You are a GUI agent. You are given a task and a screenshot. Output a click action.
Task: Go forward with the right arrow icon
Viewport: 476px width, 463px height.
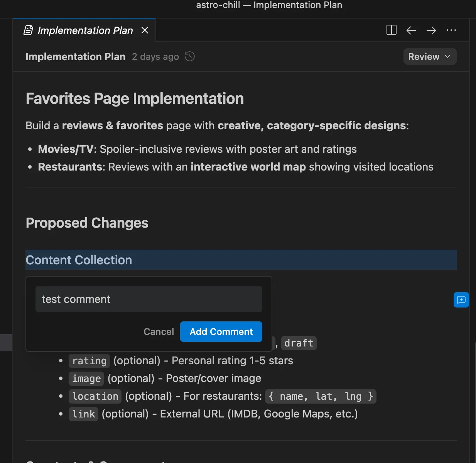click(x=431, y=30)
